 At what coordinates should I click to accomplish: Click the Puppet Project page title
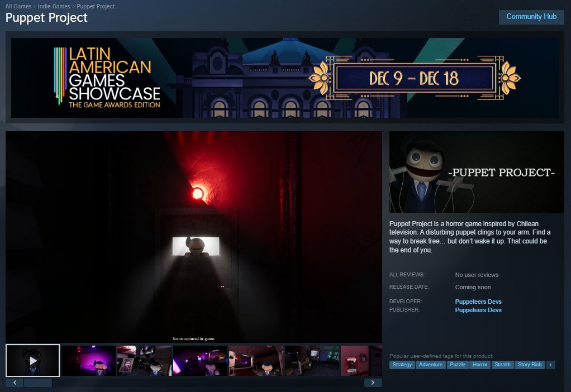tap(46, 18)
